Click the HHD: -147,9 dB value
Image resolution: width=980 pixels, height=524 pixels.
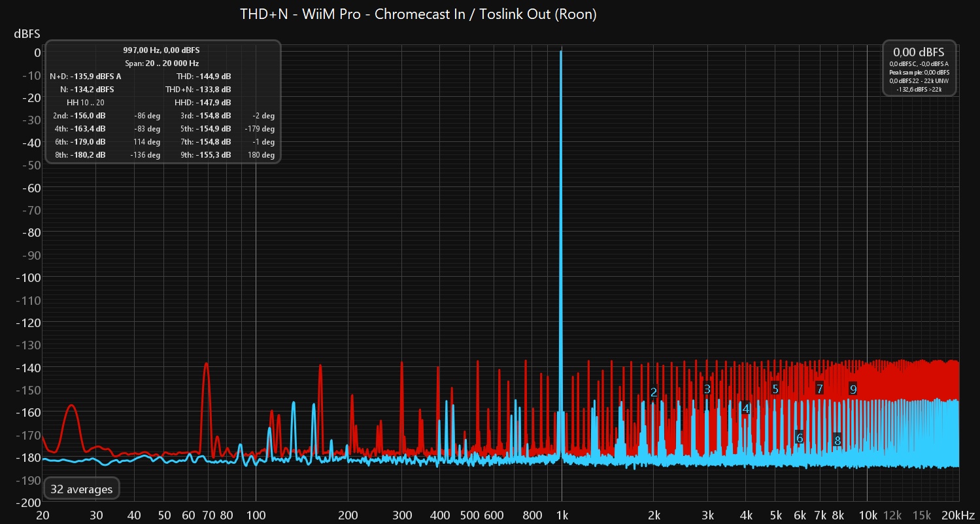pyautogui.click(x=203, y=103)
